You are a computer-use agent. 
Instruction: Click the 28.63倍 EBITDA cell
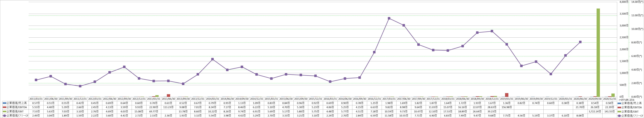coord(492,107)
